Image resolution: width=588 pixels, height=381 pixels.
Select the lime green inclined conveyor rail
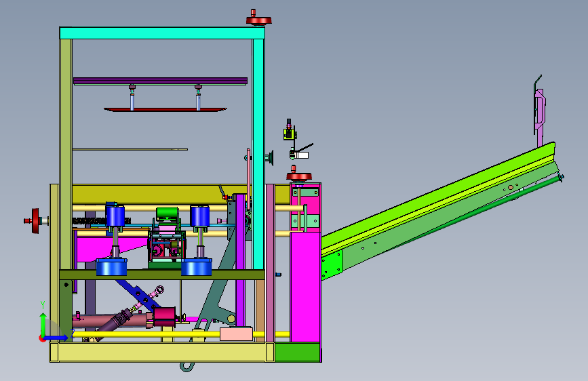tap(438, 197)
